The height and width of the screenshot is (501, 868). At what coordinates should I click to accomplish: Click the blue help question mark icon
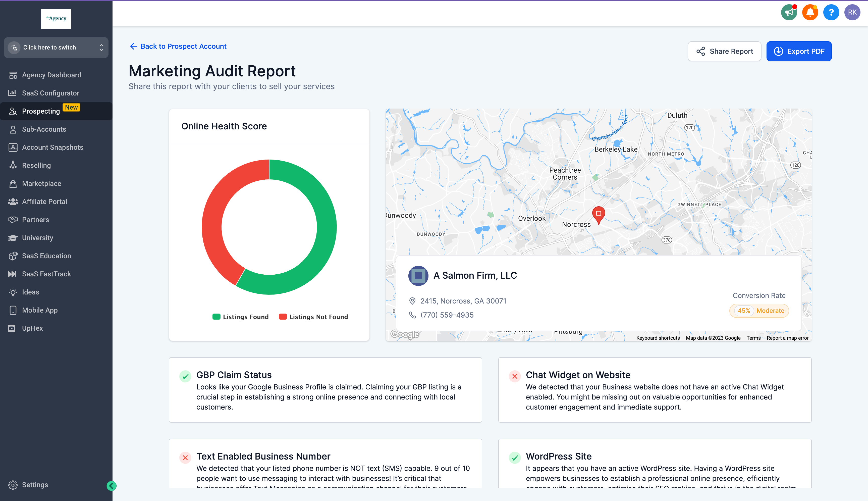(x=831, y=13)
